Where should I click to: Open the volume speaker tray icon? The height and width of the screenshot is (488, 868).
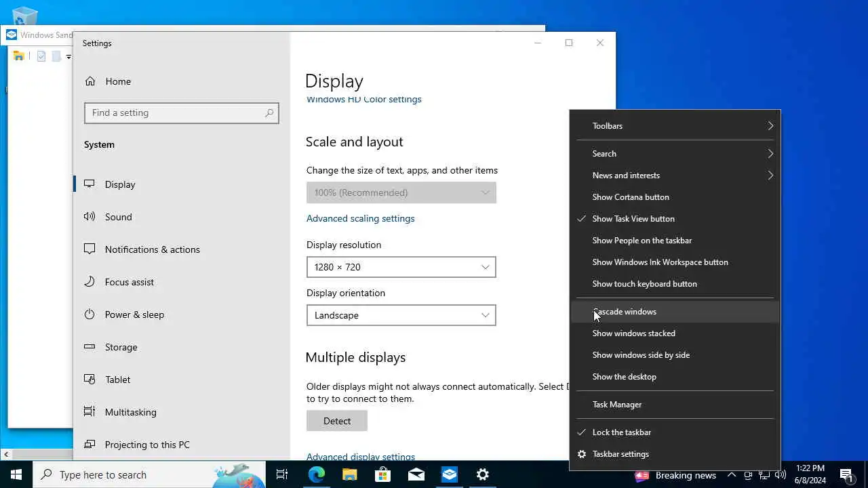[x=780, y=475]
